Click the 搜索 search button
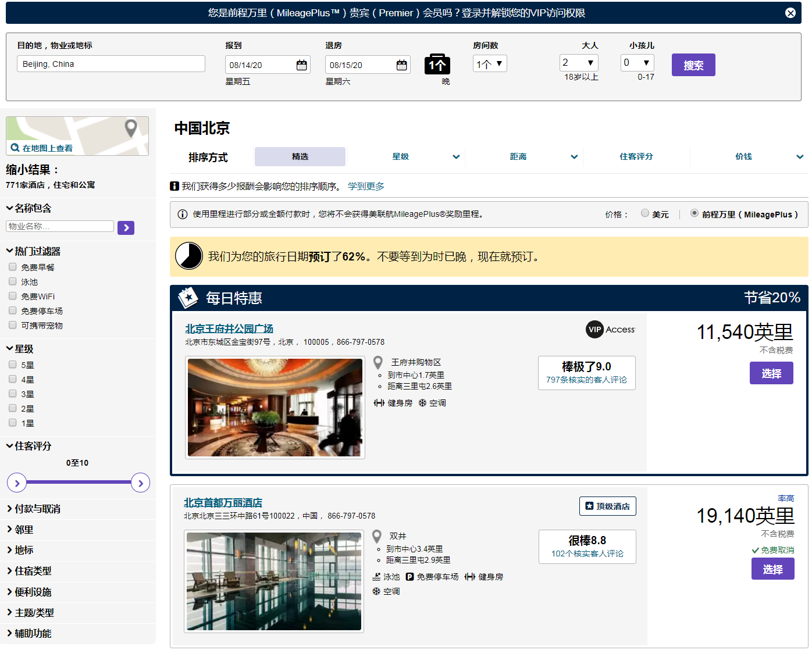The width and height of the screenshot is (812, 650). coord(693,65)
